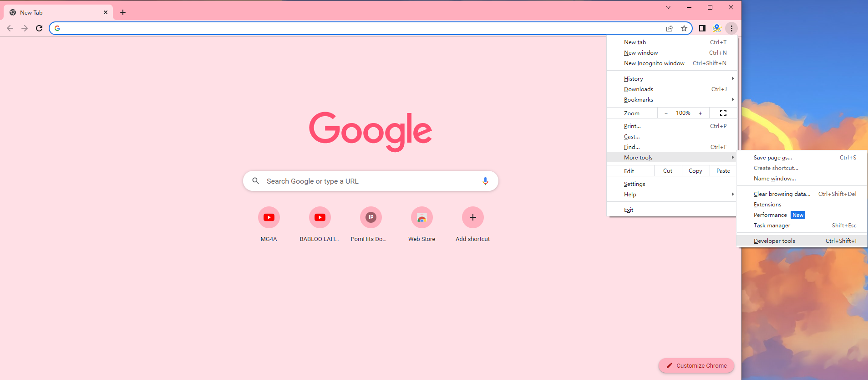
Task: Increase zoom with the plus button
Action: pos(700,113)
